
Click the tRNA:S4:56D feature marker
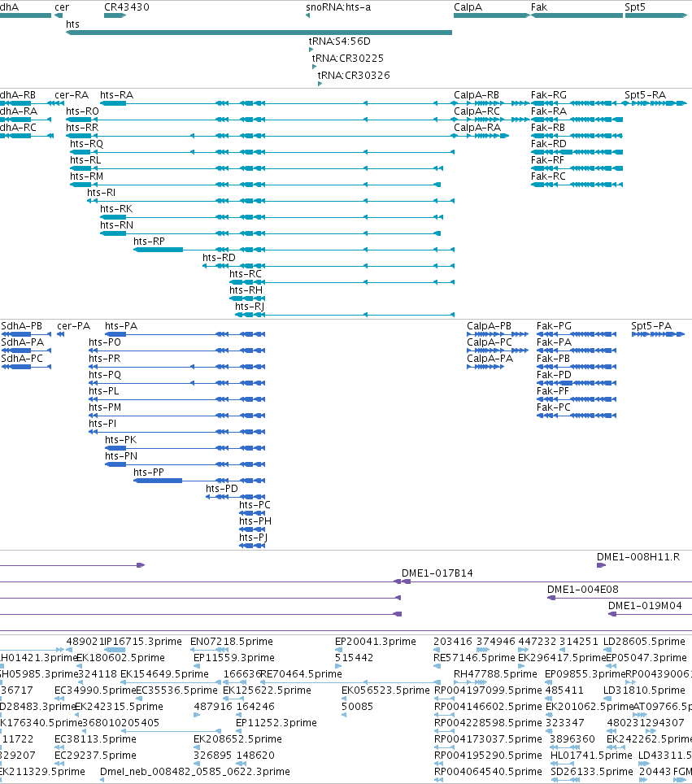311,50
